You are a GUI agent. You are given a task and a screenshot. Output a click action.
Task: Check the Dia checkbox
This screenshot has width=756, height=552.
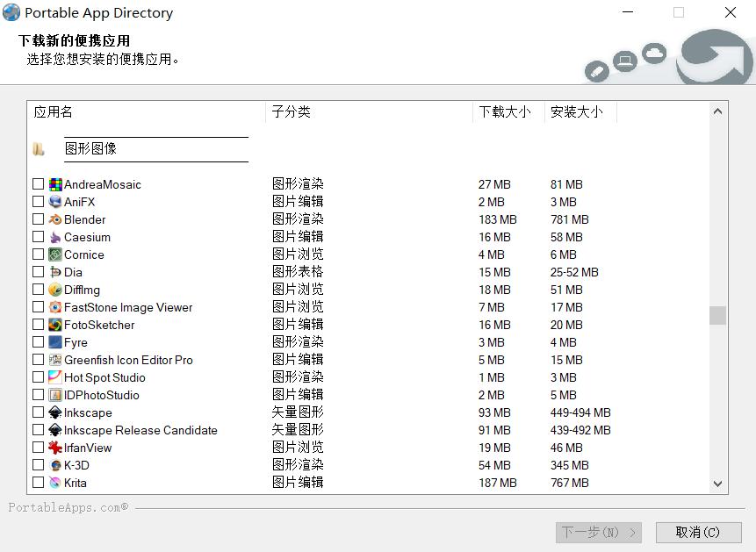[x=38, y=272]
